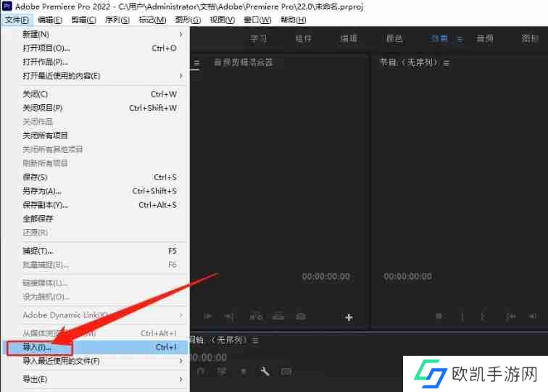Click the caption track options icon in timeline
Image resolution: width=548 pixels, height=392 pixels.
286,372
